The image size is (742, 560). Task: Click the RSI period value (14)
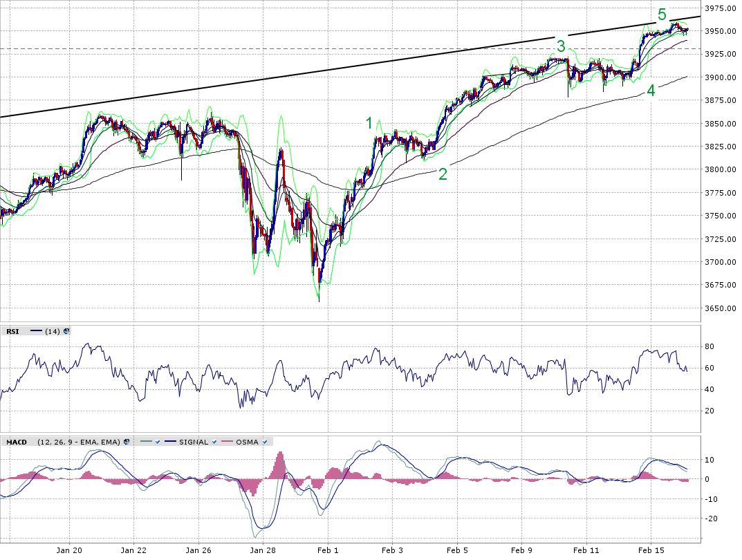[x=53, y=332]
